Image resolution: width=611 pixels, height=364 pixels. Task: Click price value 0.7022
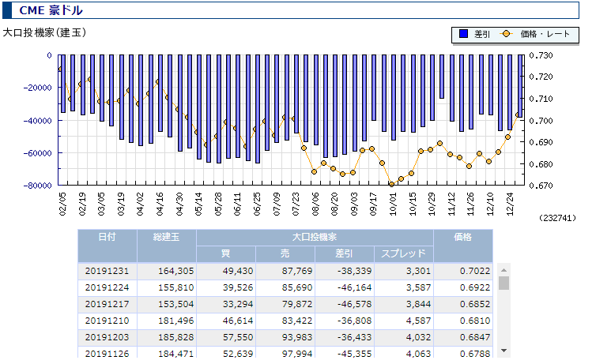coord(475,271)
